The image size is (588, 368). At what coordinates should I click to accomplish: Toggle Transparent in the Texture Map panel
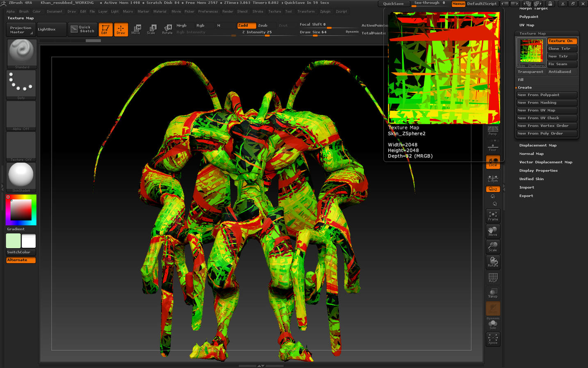click(531, 71)
